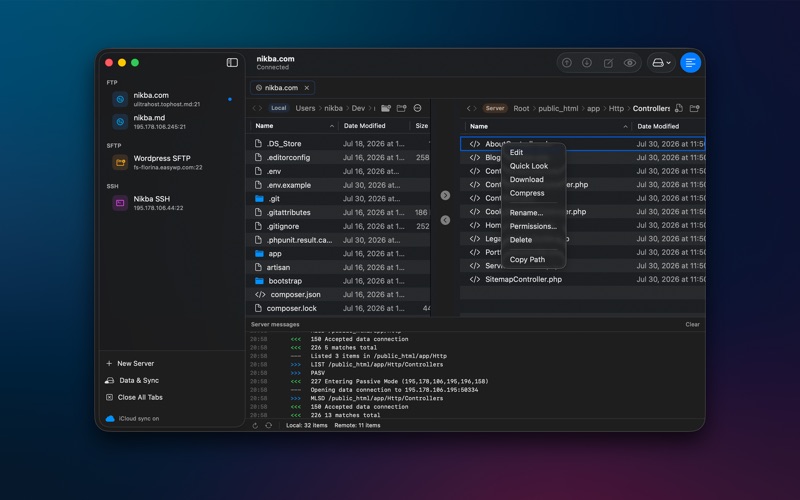Sort Local pane by Size column
The image size is (800, 500).
[421, 126]
